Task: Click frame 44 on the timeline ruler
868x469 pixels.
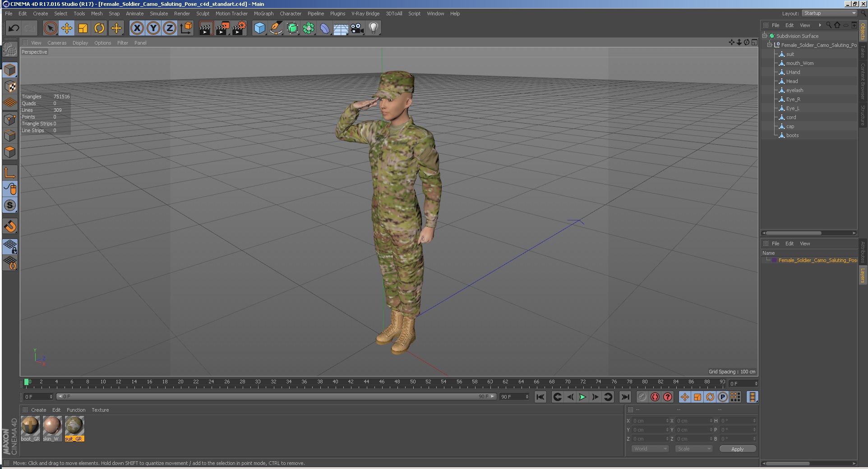Action: click(x=366, y=382)
